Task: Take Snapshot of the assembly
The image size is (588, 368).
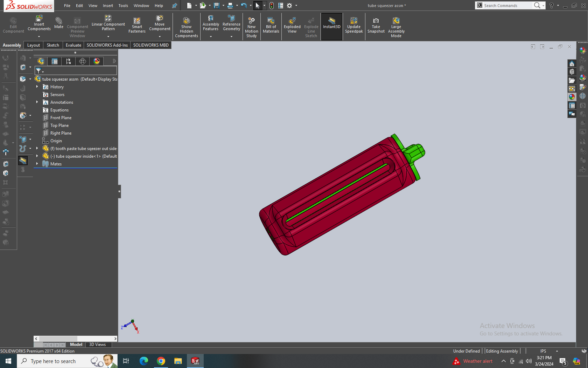Action: (x=376, y=25)
